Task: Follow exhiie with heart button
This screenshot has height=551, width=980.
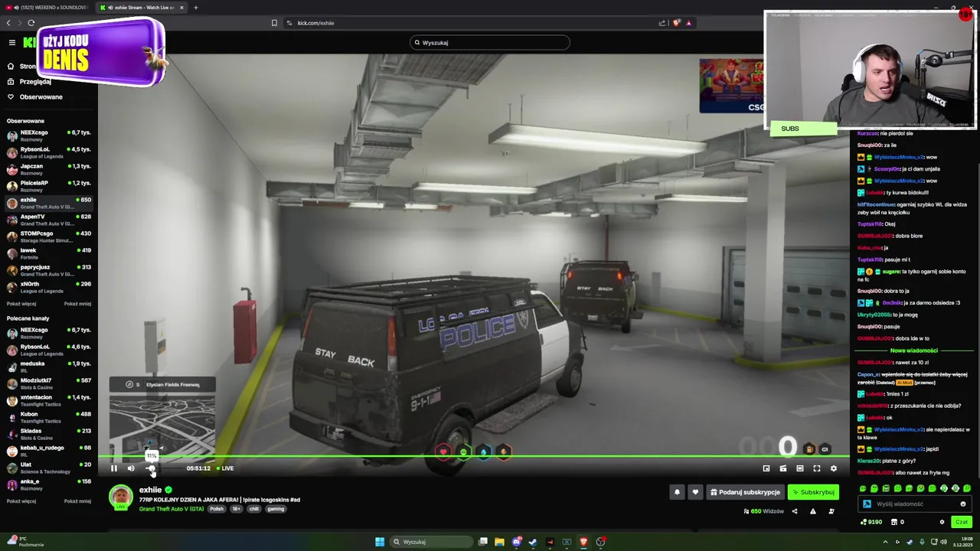Action: [695, 492]
